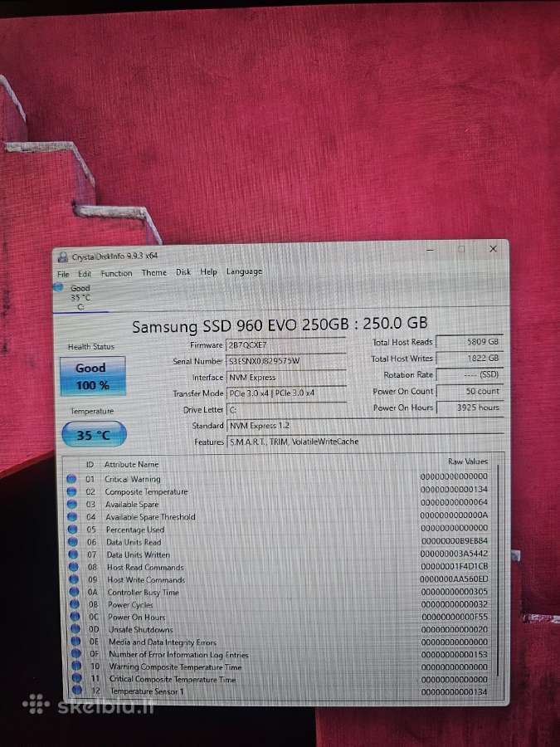Select the Percentage Used attribute name
The image size is (560, 747).
(x=134, y=530)
